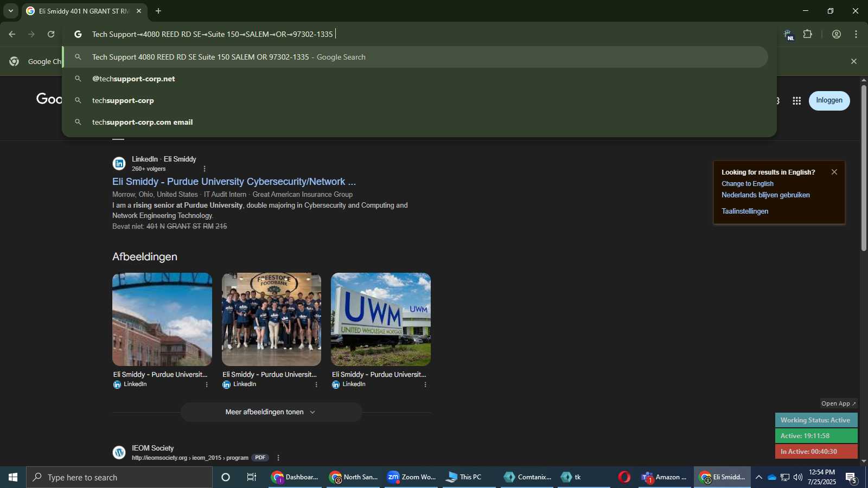Show hidden system tray icons
This screenshot has height=488, width=868.
click(x=759, y=477)
